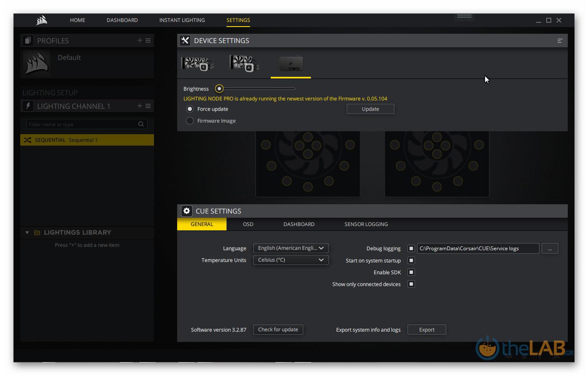Add a new profile with plus icon
The width and height of the screenshot is (588, 376).
tap(140, 41)
